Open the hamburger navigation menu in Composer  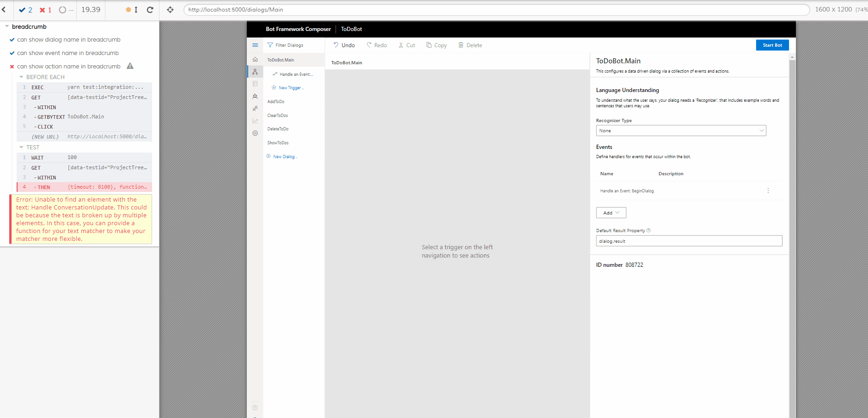pyautogui.click(x=255, y=45)
